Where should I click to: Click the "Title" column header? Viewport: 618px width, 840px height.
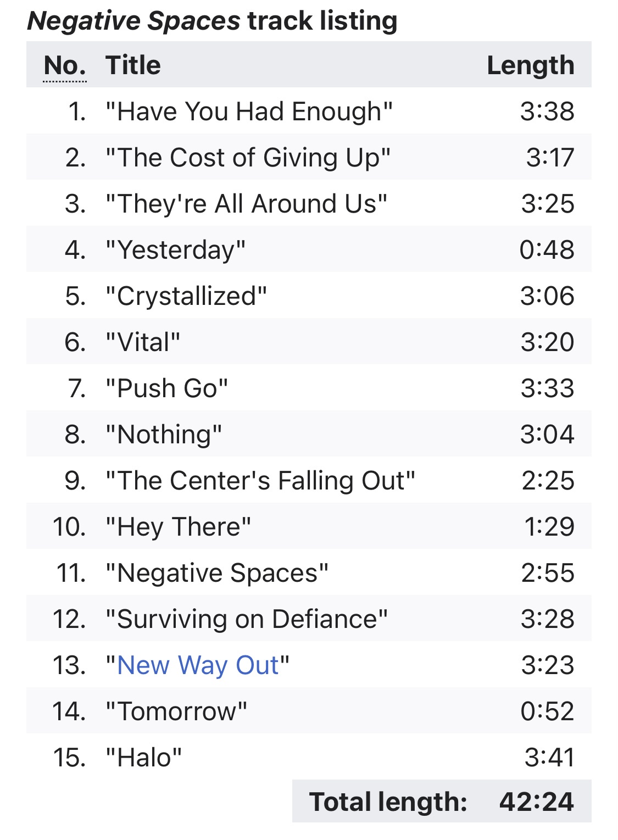point(133,65)
